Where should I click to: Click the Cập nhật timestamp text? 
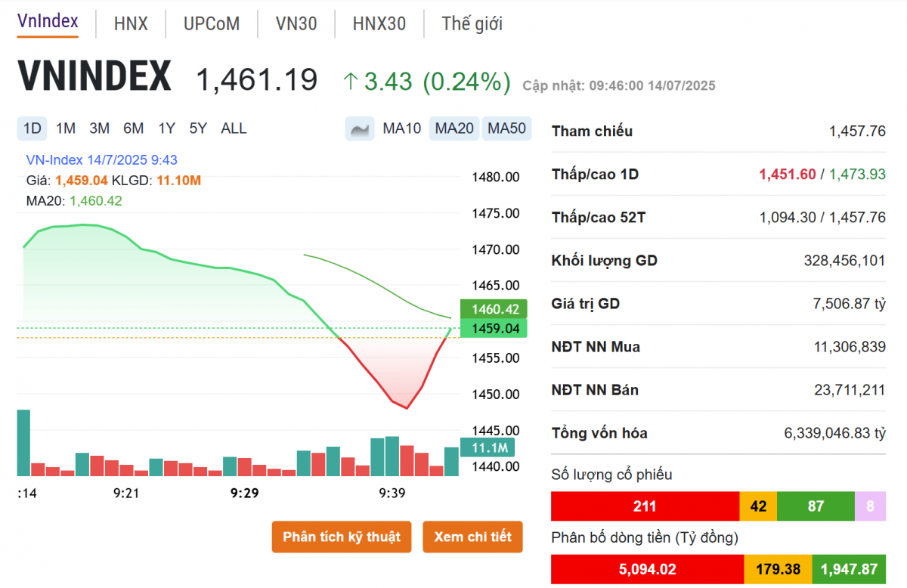(619, 85)
